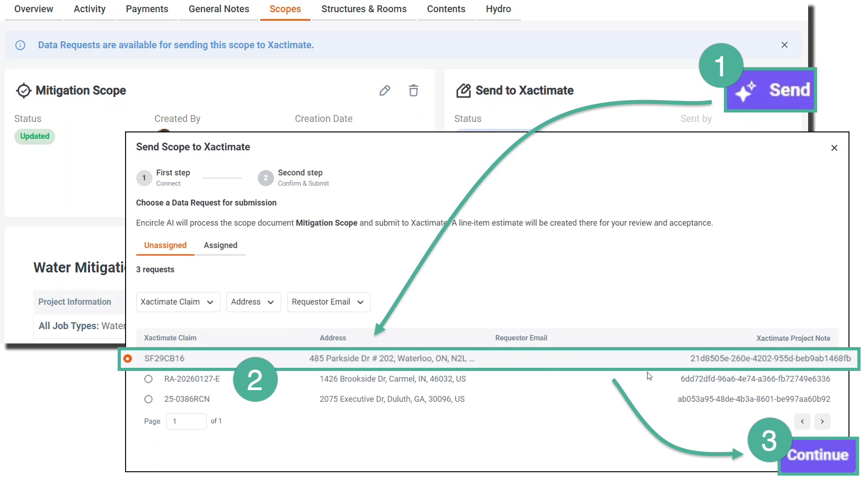Go to the next page of requests
Viewport: 868px width, 477px height.
[x=822, y=421]
